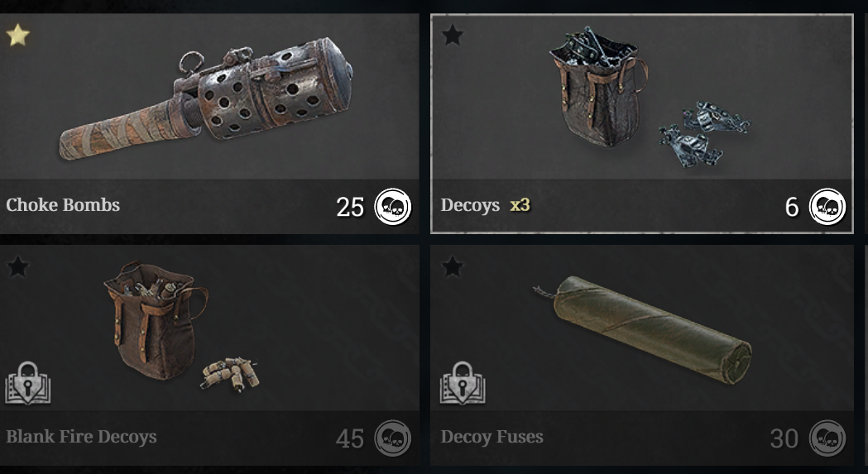Screen dimensions: 868x474
Task: Click the 25 price on Choke Bombs
Action: [x=350, y=208]
